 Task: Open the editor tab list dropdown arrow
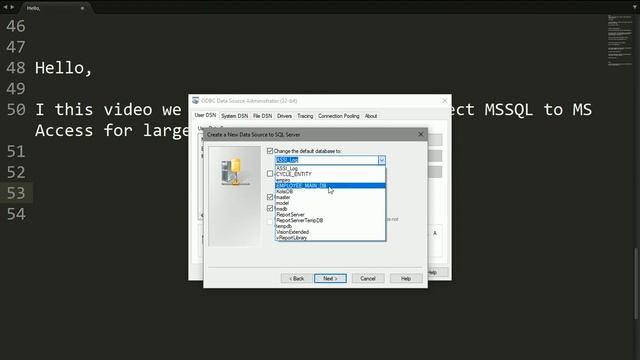click(634, 7)
